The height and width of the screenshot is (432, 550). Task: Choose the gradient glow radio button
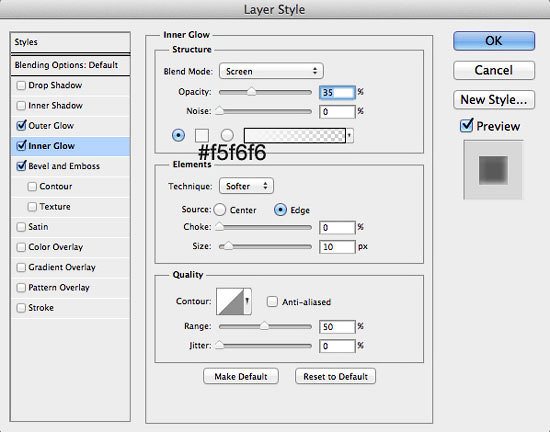[x=227, y=135]
